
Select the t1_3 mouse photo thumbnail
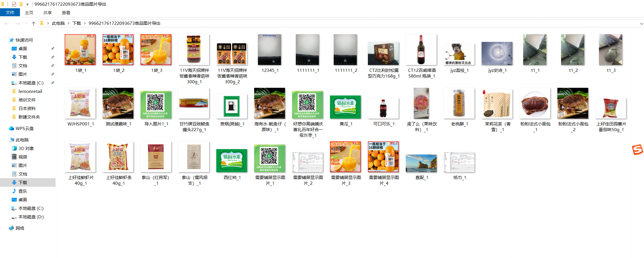611,50
